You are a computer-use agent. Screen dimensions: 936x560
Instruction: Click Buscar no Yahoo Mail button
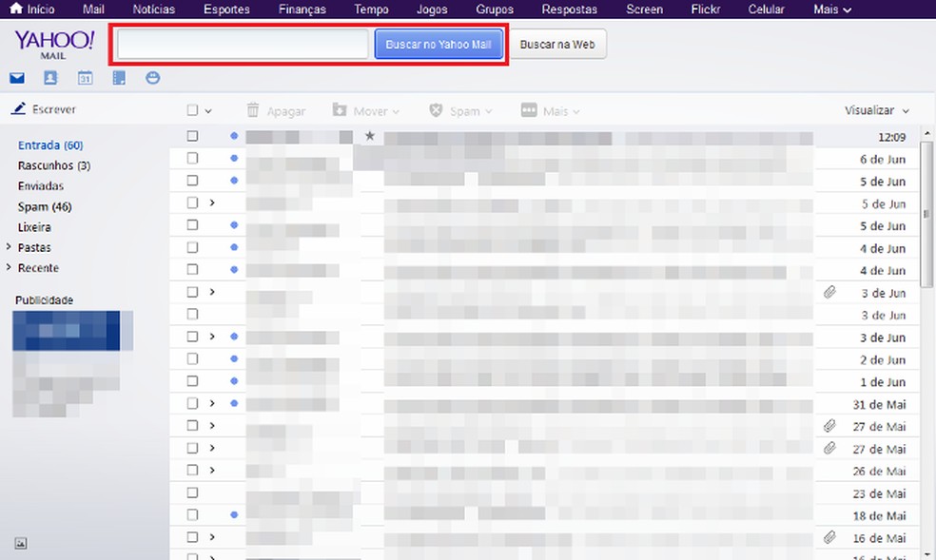439,44
